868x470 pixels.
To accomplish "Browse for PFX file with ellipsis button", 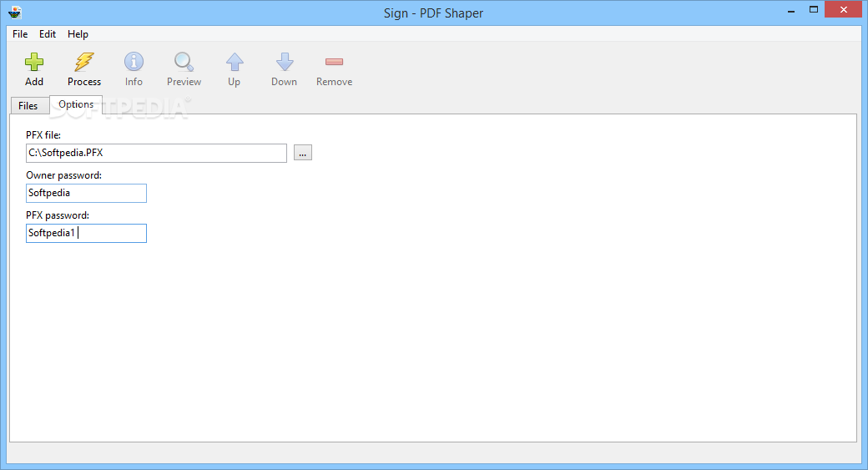I will (302, 153).
